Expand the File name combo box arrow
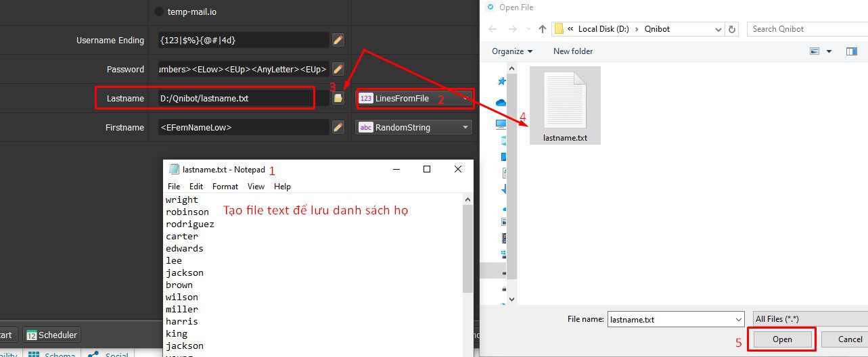Screen dimensions: 868x357 (x=738, y=319)
